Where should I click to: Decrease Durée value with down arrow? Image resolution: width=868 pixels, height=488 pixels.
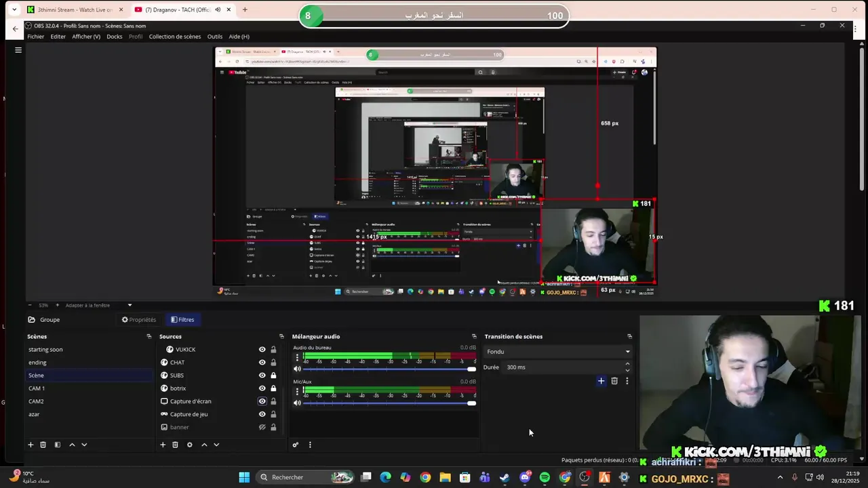click(627, 370)
